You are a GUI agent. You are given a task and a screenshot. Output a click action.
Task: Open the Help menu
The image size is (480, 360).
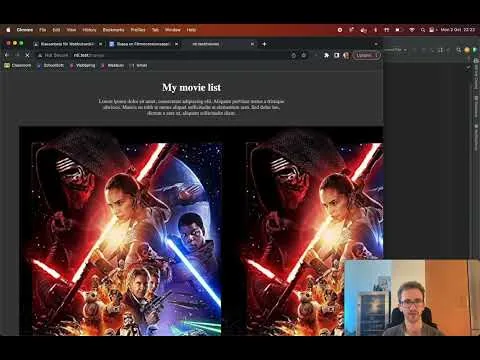click(191, 30)
